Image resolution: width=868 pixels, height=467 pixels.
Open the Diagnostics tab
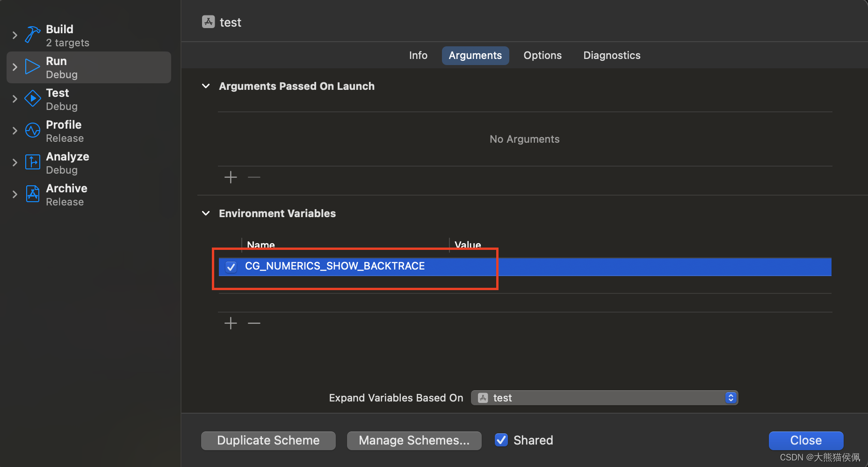point(612,55)
